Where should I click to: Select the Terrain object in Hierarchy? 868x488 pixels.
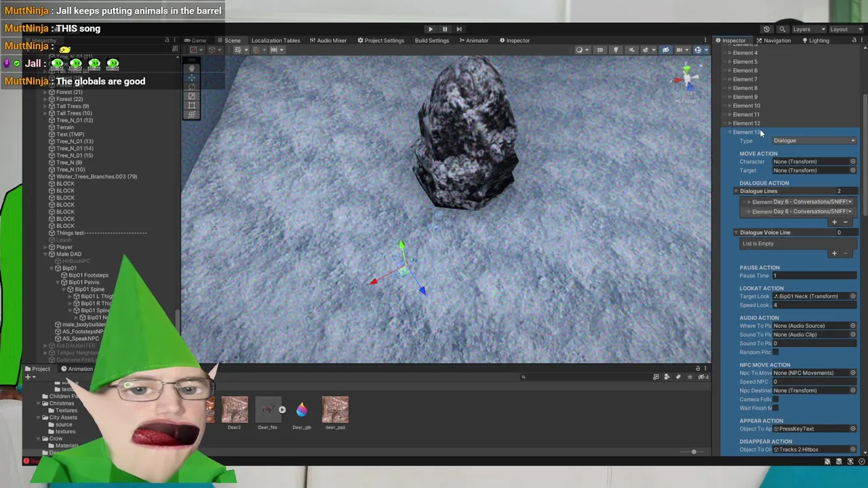(x=65, y=127)
